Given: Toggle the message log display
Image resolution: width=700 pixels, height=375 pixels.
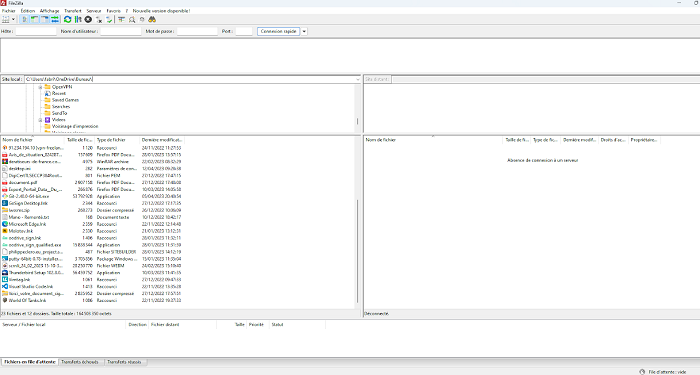Looking at the screenshot, I should tap(25, 20).
